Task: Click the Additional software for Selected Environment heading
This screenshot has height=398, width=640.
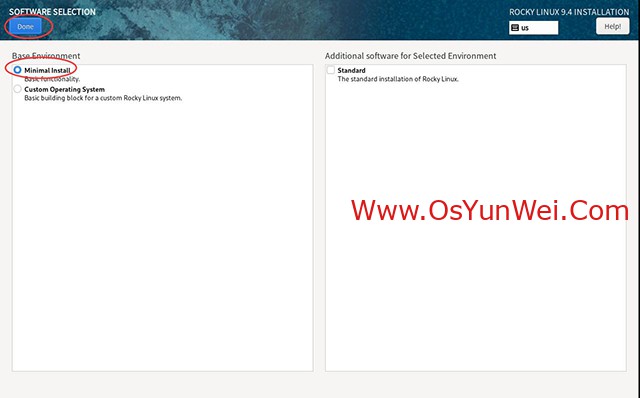Action: pyautogui.click(x=411, y=56)
